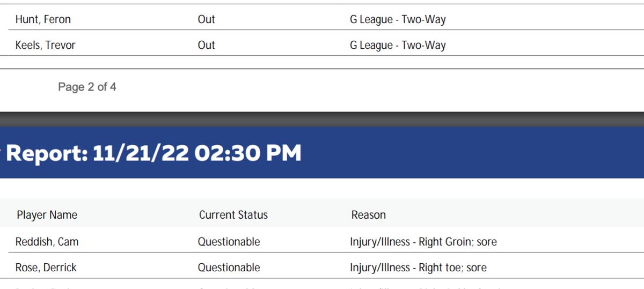Click the 11/21/22 date in the heading

(x=141, y=154)
